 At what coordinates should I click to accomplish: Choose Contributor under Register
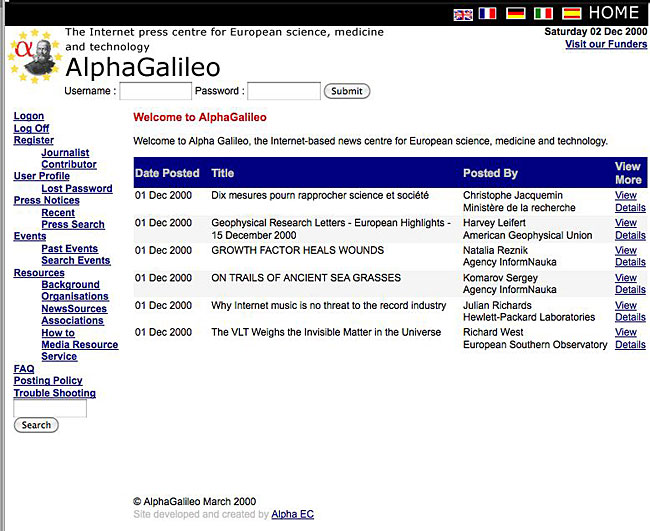tap(69, 164)
